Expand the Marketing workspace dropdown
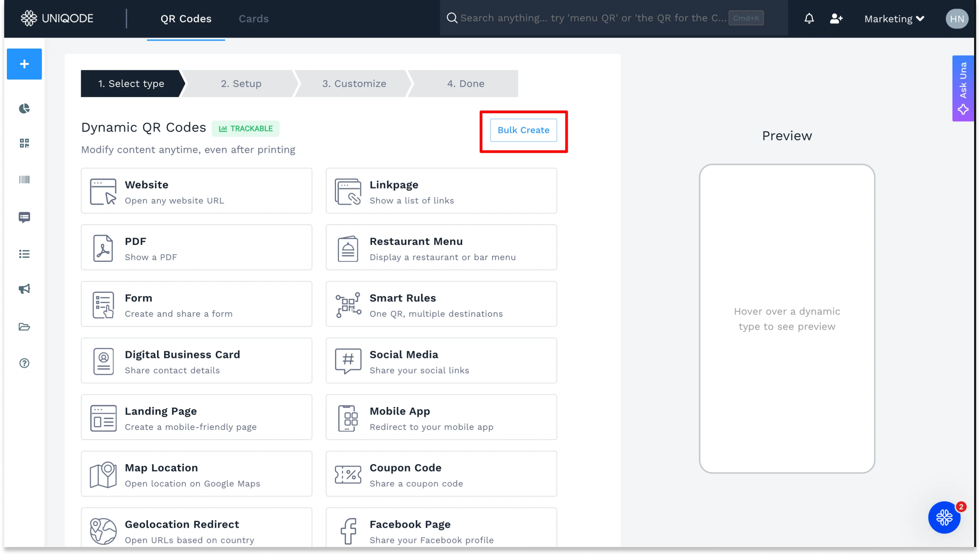Image resolution: width=980 pixels, height=555 pixels. click(894, 19)
